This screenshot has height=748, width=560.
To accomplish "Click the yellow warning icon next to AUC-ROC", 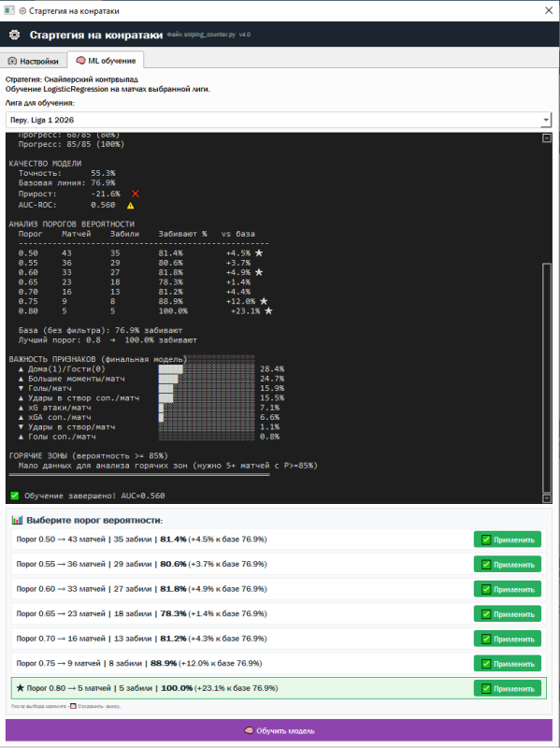I will (x=130, y=205).
